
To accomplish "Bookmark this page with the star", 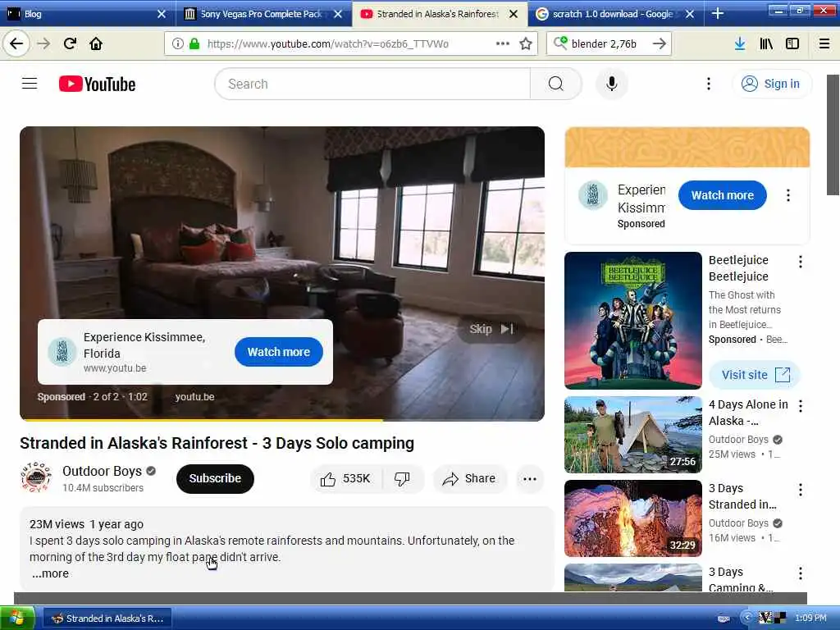I will coord(526,43).
